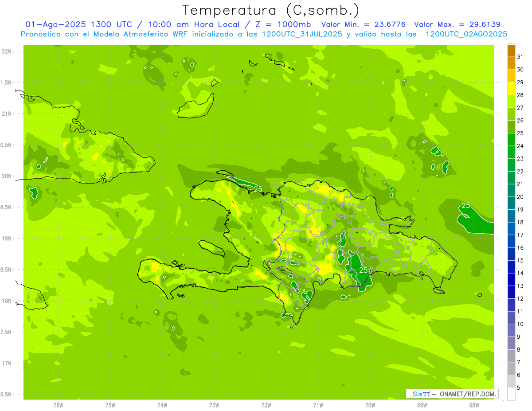Click the 19N latitude axis label
Viewport: 532px width, 411px height.
7,239
